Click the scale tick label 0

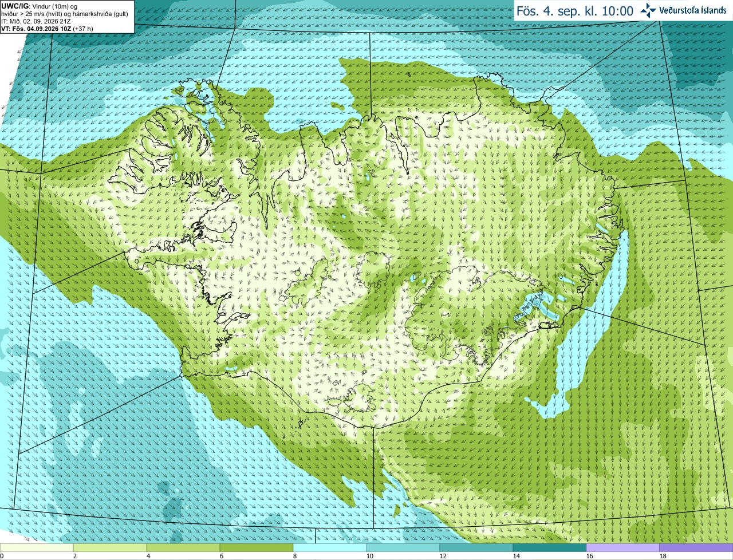click(x=2, y=556)
